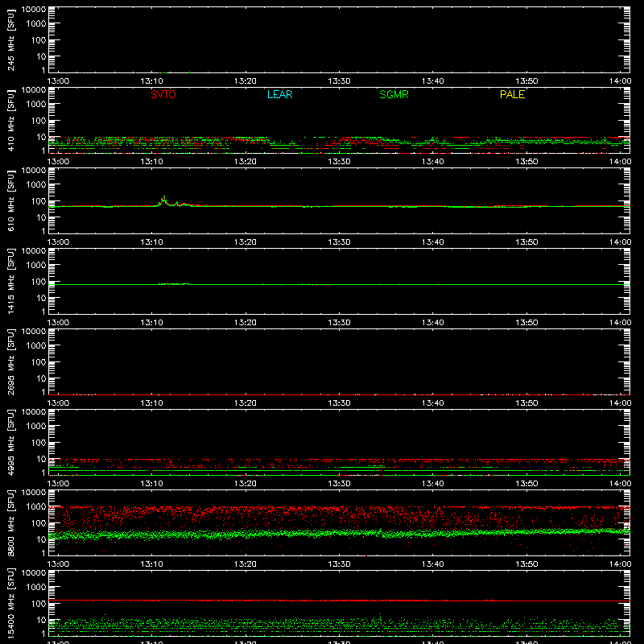Click the green noise band in 8800 MHz plot
The image size is (644, 644).
339,534
